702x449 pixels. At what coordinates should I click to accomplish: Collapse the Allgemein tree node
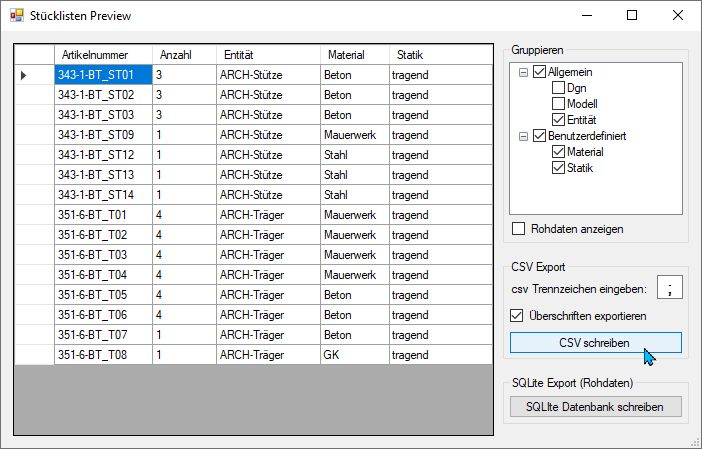[x=523, y=72]
